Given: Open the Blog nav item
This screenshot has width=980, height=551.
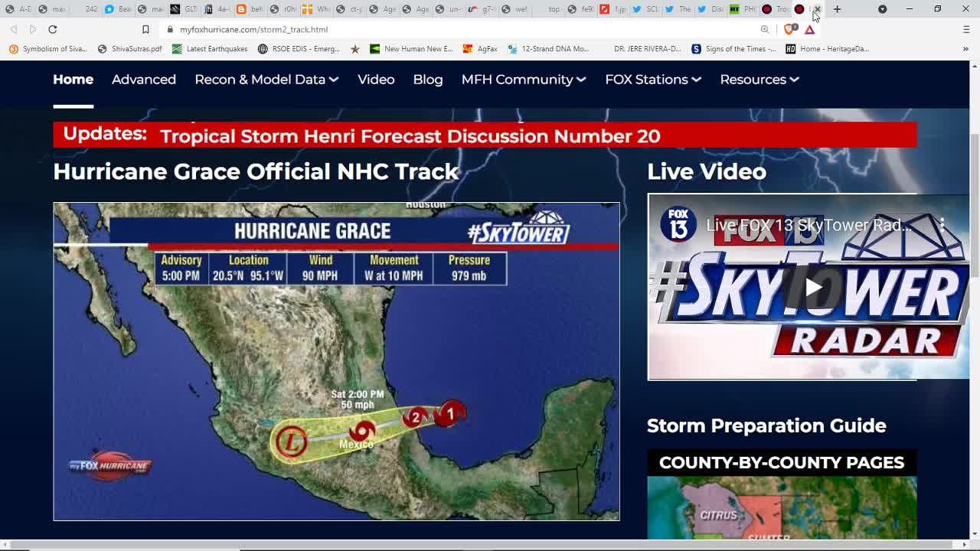Looking at the screenshot, I should pyautogui.click(x=428, y=80).
